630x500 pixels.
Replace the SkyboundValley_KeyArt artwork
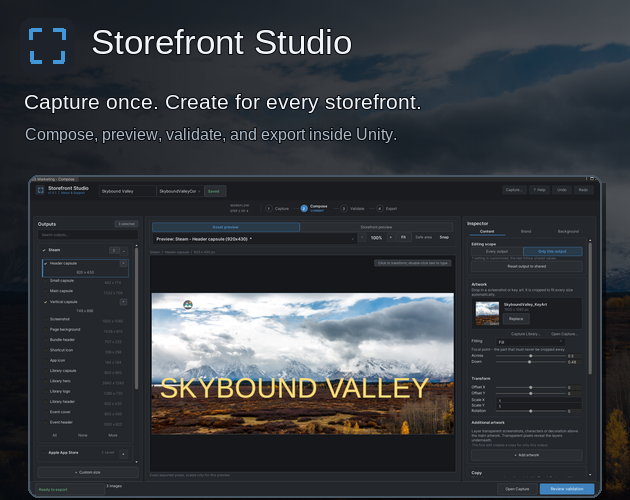click(516, 319)
